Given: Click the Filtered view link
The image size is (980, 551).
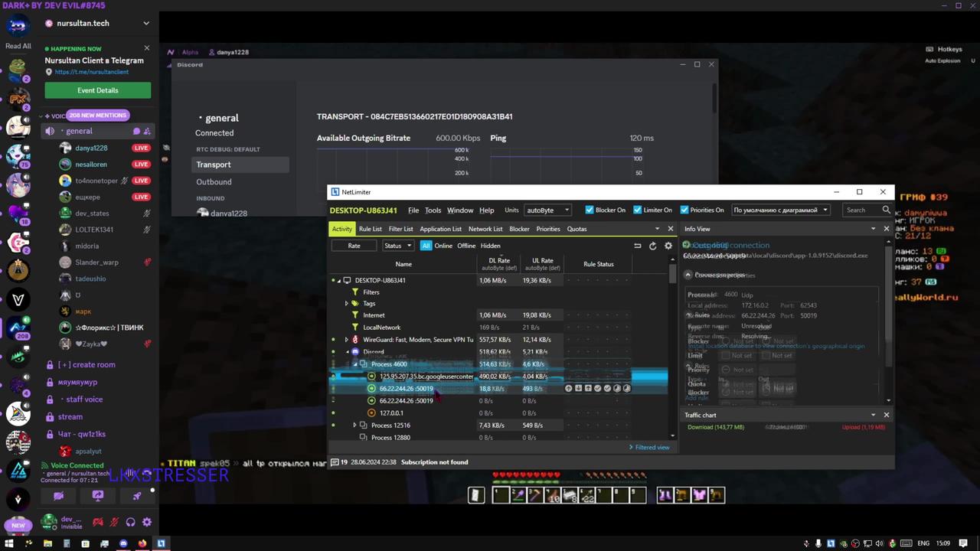Looking at the screenshot, I should point(650,447).
